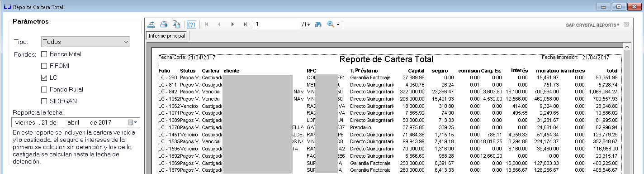Open Find Text binoculars icon
The image size is (644, 174).
[x=318, y=24]
